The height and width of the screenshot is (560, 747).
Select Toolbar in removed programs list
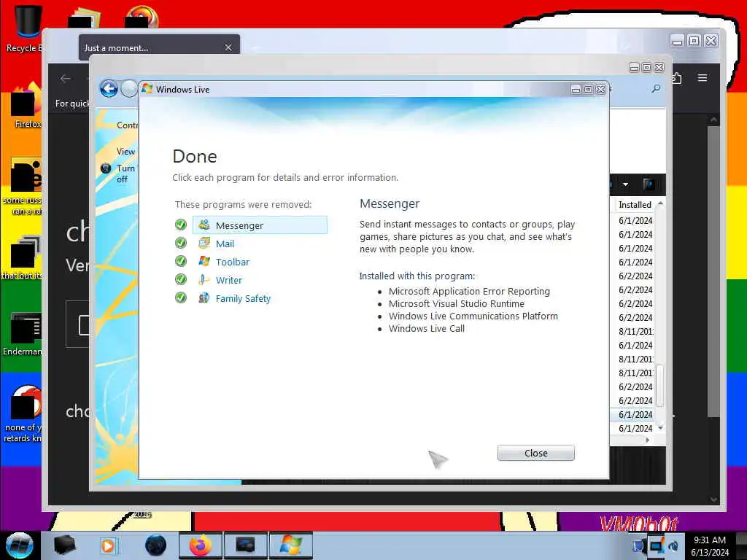click(x=232, y=262)
